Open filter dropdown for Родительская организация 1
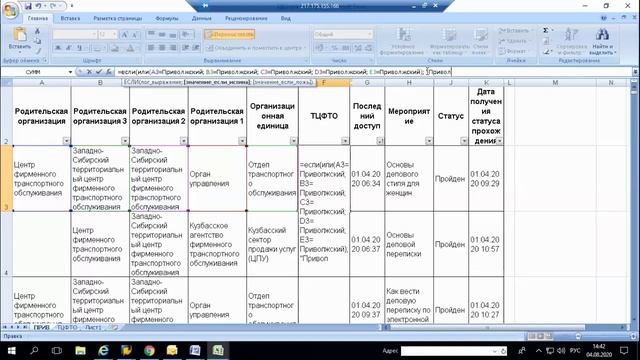The width and height of the screenshot is (640, 360). point(242,141)
